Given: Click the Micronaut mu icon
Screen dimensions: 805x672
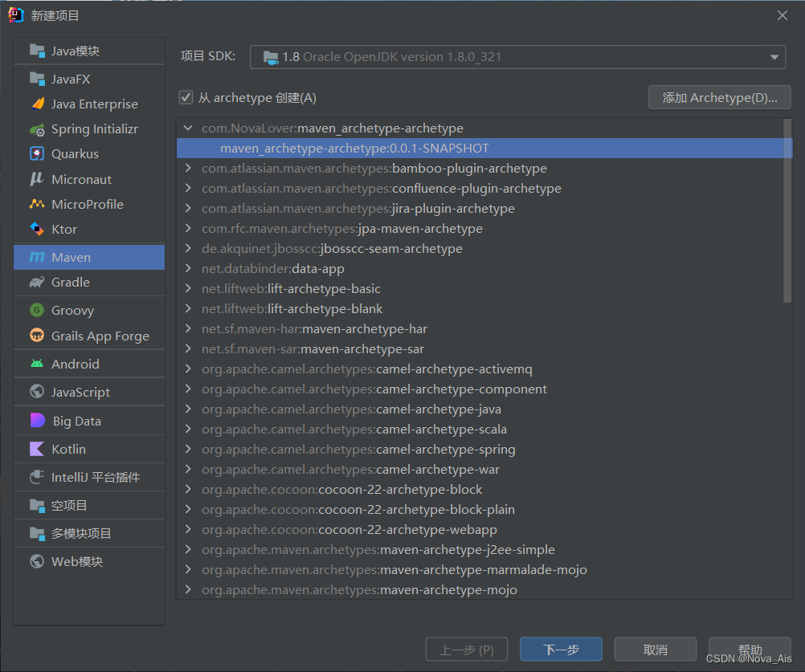Looking at the screenshot, I should pos(37,179).
